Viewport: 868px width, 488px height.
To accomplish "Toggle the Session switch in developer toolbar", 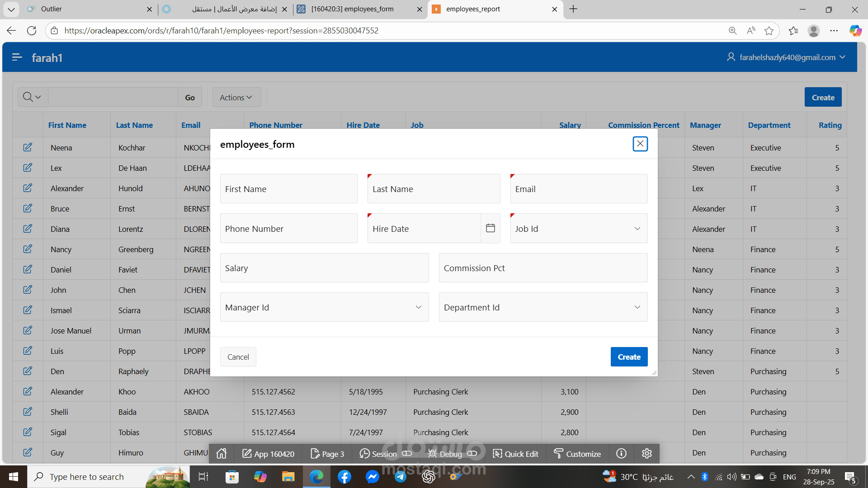I will point(407,454).
